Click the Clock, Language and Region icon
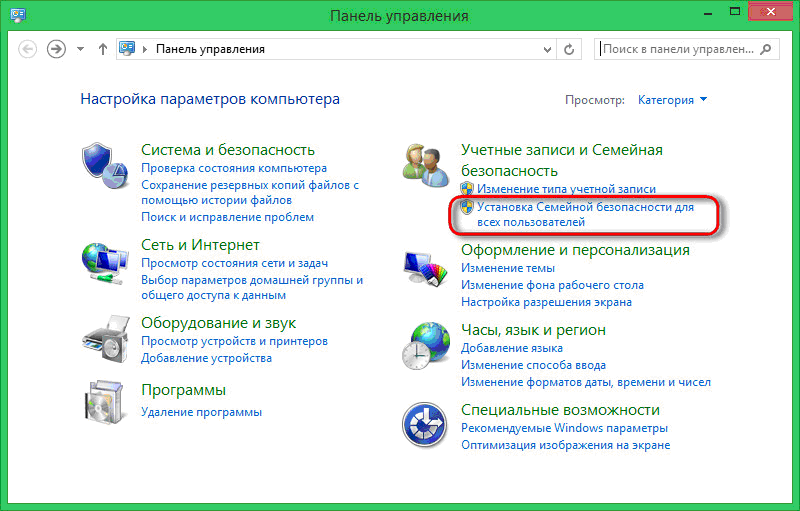Screen dimensions: 800x511 click(426, 346)
